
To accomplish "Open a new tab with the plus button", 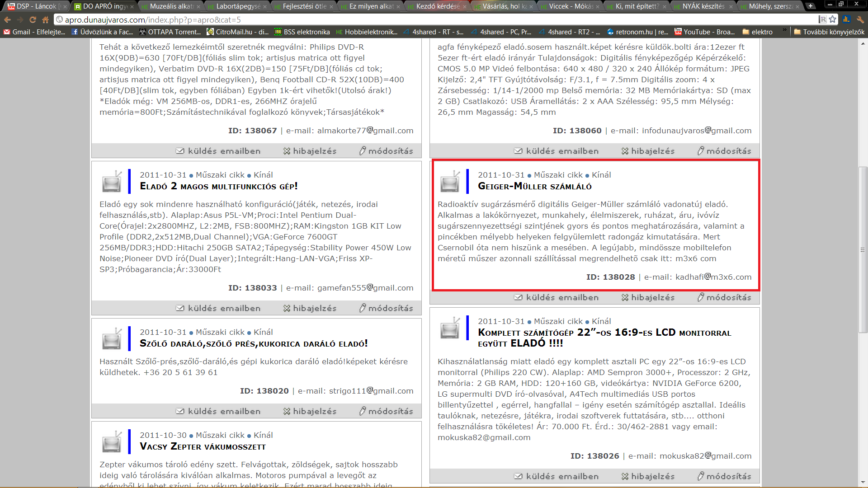I will coord(811,6).
